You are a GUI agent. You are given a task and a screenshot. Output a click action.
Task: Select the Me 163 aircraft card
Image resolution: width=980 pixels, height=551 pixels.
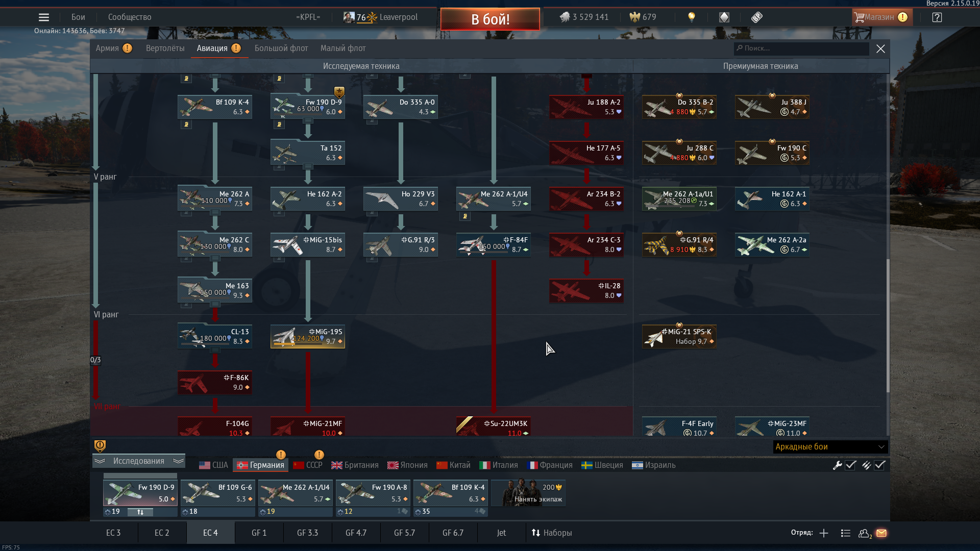[x=215, y=291]
